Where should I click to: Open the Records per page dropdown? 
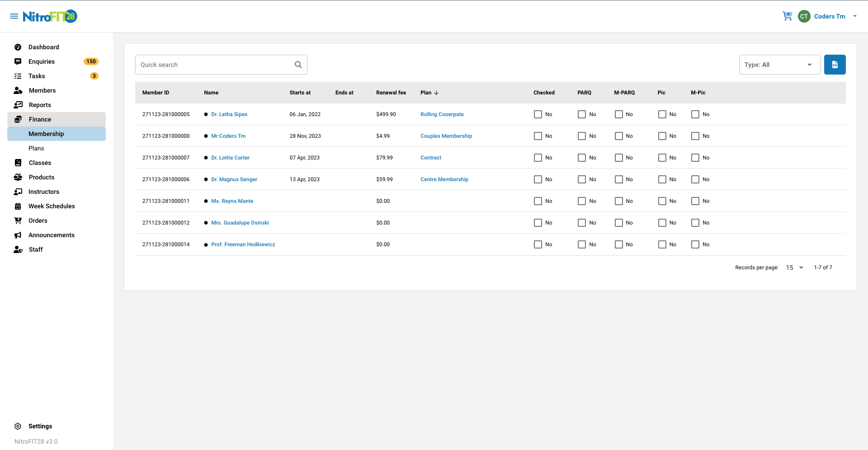(794, 267)
